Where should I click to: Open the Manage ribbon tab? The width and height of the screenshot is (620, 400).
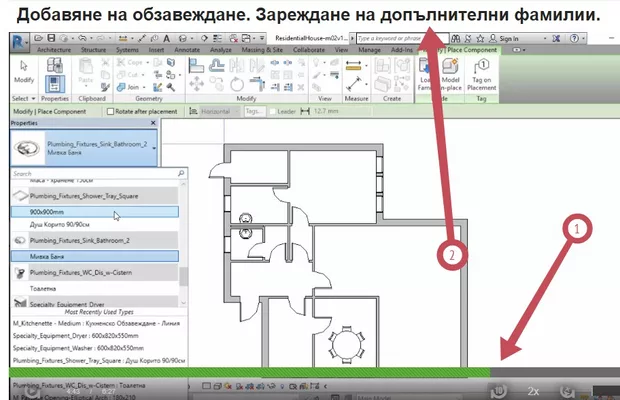tap(369, 50)
